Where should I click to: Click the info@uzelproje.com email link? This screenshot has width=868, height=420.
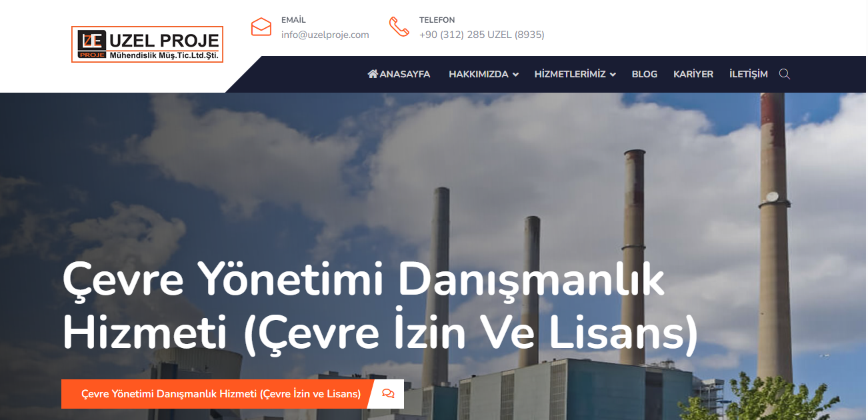pos(326,35)
